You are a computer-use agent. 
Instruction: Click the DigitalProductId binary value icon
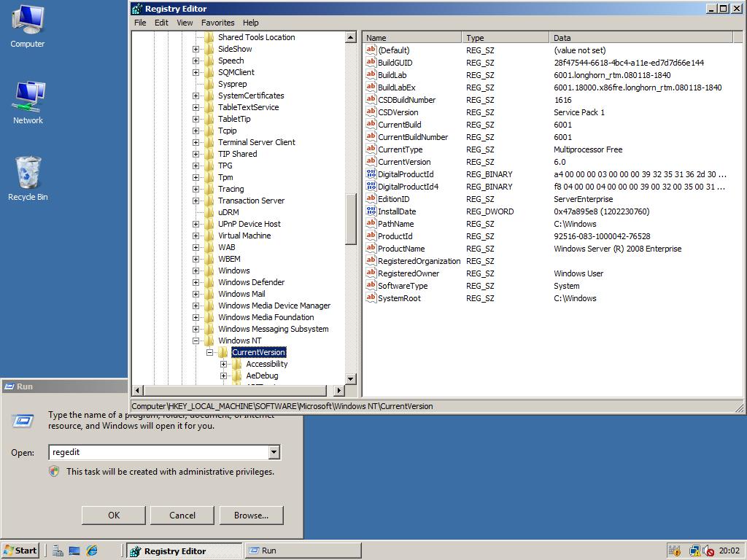(x=371, y=174)
